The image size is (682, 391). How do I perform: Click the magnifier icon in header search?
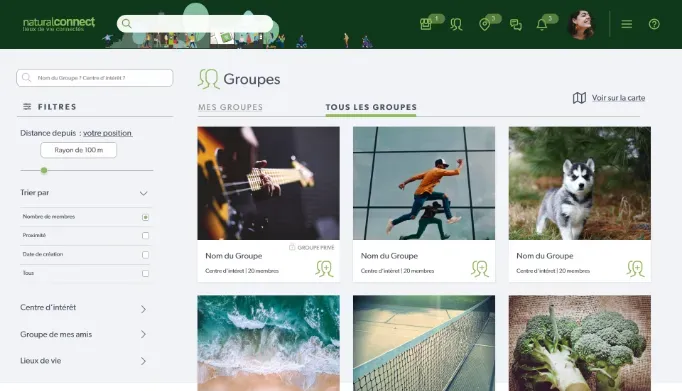click(127, 23)
